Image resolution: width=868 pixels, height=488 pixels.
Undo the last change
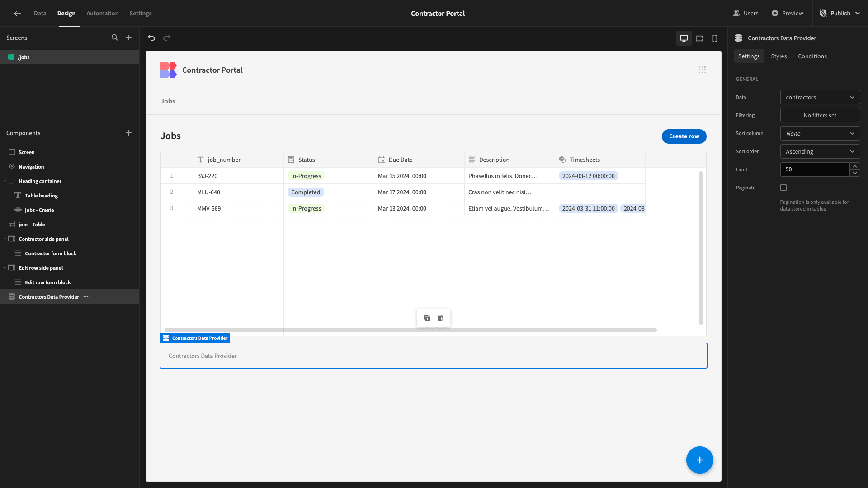coord(151,38)
